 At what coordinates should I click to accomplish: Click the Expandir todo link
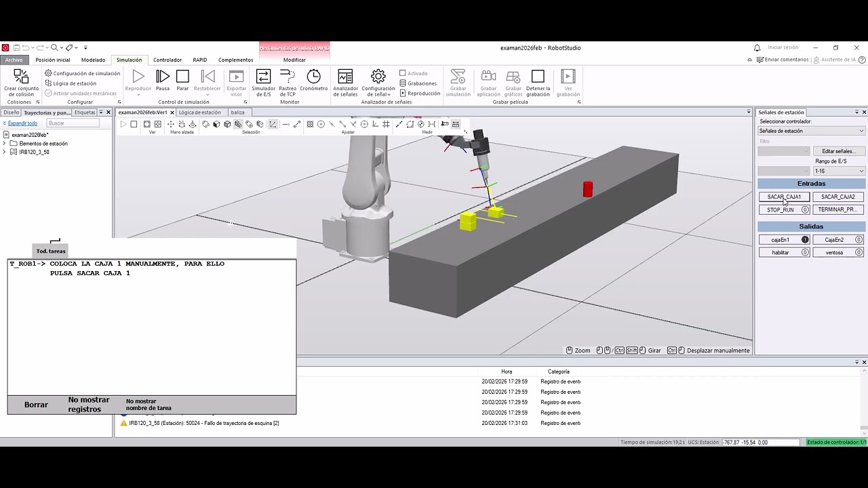(x=22, y=123)
